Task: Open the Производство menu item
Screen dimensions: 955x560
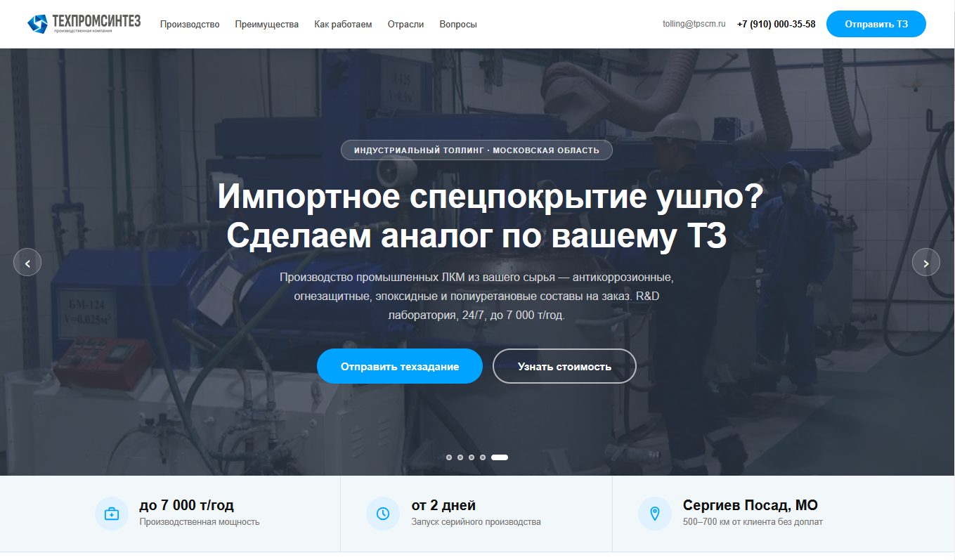Action: pos(190,24)
